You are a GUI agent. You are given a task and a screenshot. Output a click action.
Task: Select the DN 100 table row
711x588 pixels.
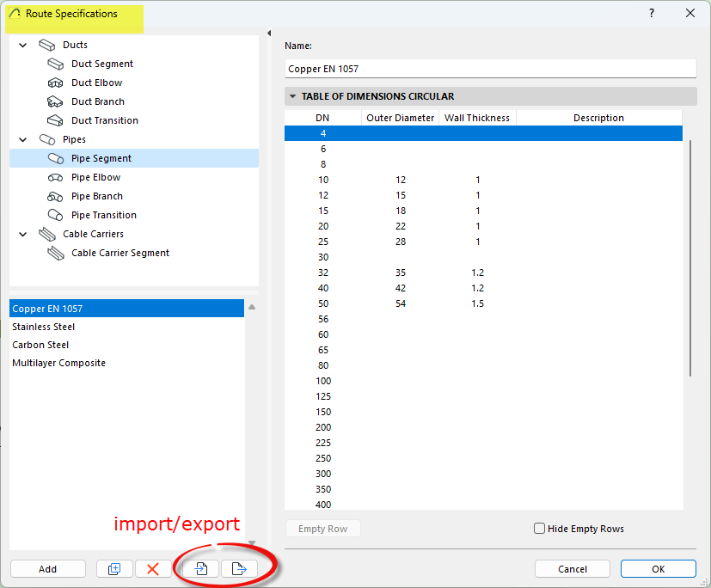point(483,382)
